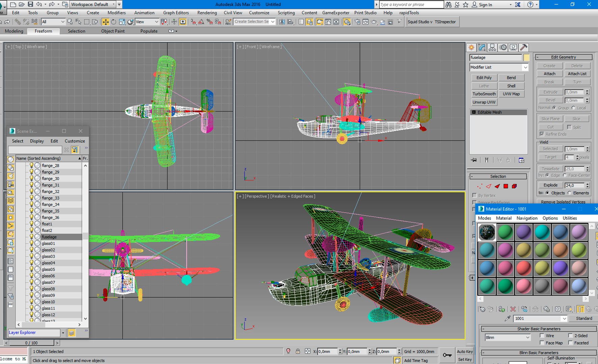Click the eyedropper pick material icon
Image resolution: width=598 pixels, height=364 pixels.
point(507,318)
